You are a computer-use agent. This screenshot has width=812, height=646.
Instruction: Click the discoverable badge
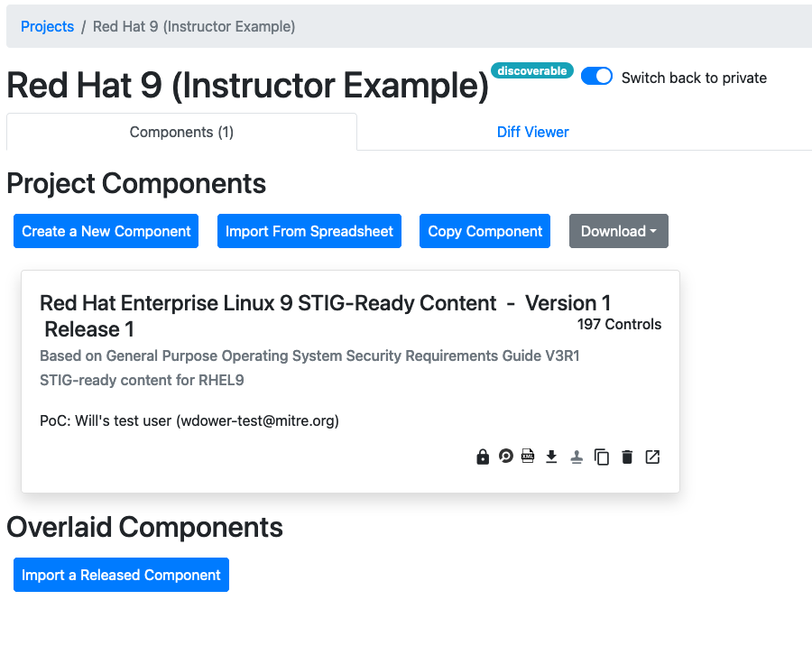[531, 70]
